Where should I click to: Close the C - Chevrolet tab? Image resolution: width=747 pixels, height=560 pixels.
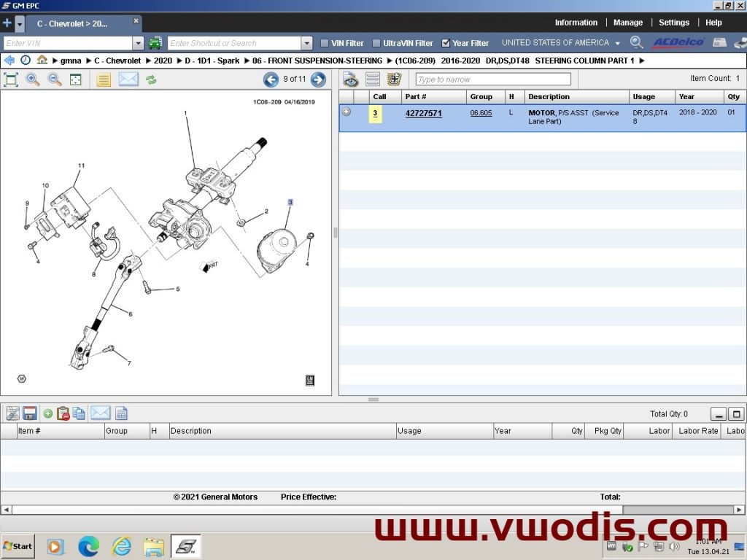click(136, 21)
